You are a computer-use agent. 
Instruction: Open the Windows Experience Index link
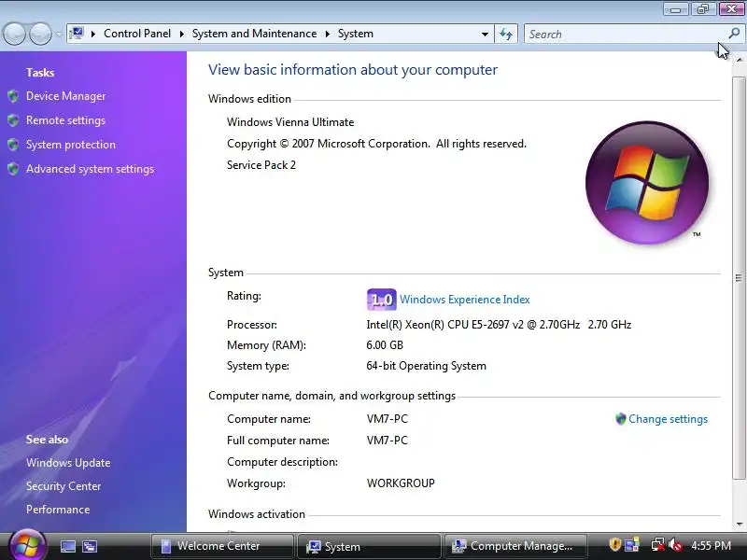[x=464, y=300]
